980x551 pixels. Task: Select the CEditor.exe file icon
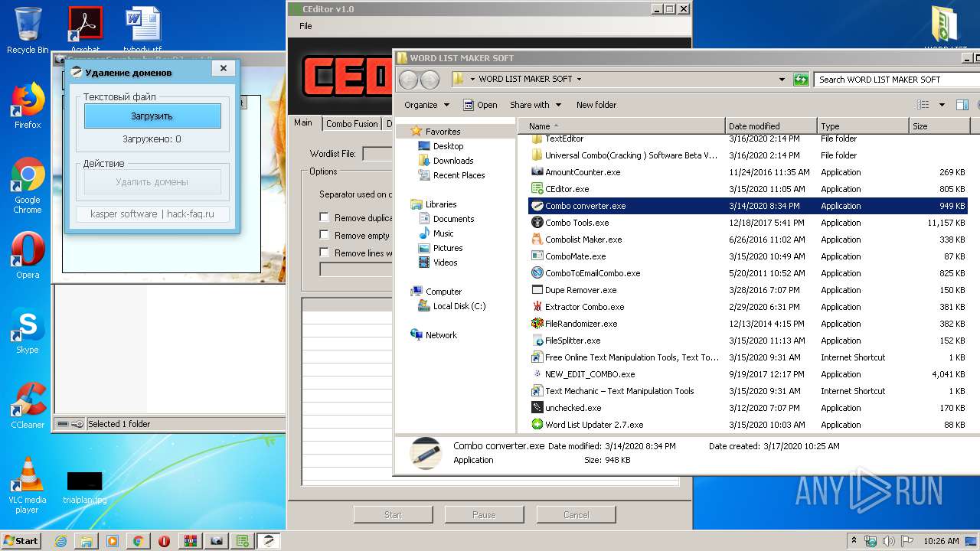point(537,189)
